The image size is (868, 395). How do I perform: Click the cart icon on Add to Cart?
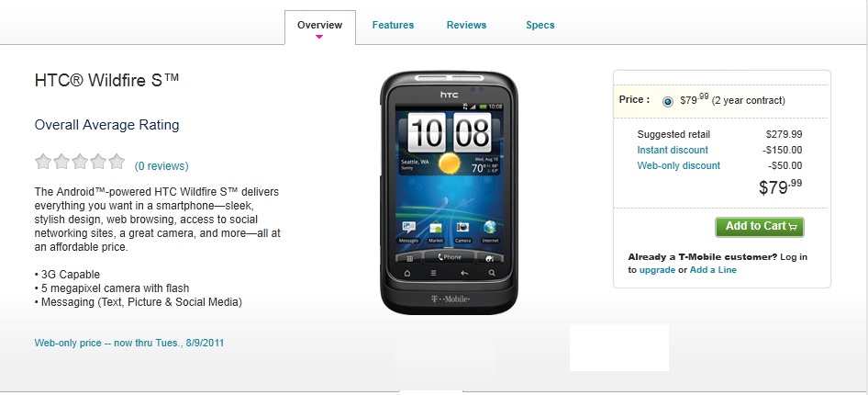tap(793, 227)
